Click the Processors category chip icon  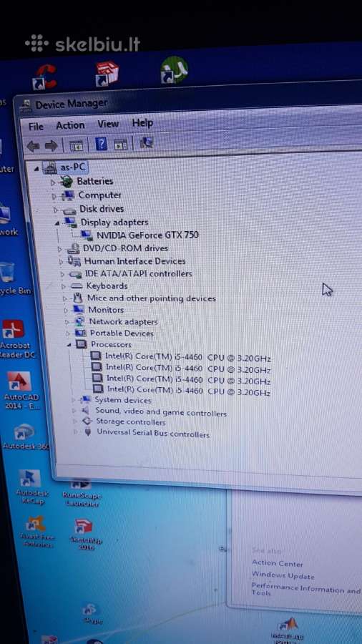pyautogui.click(x=82, y=344)
